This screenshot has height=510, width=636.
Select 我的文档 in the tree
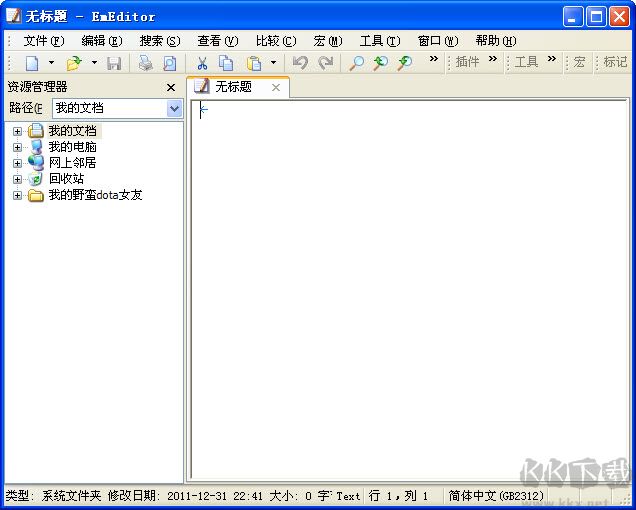click(73, 131)
